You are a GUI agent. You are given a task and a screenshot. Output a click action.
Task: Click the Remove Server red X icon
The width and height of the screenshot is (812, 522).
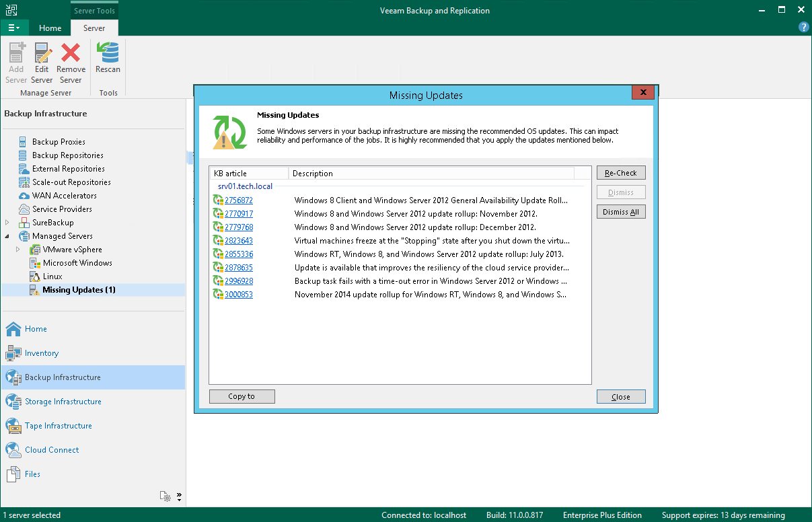click(71, 53)
